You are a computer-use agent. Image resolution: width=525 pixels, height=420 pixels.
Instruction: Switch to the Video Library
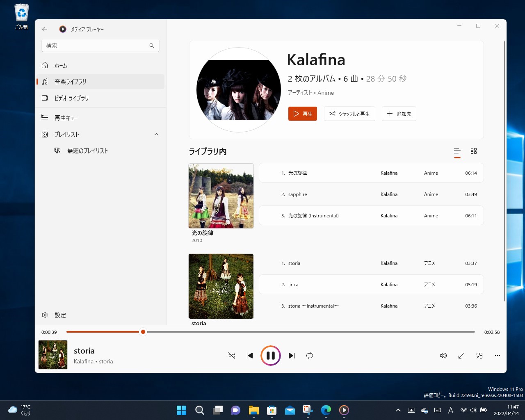pyautogui.click(x=71, y=98)
